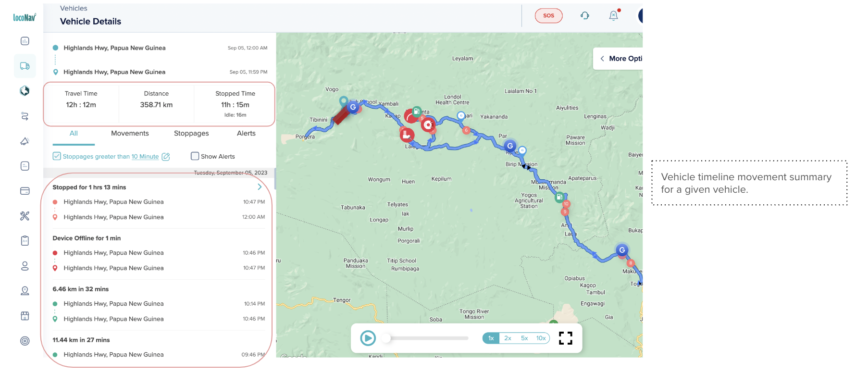Click the edit pencil beside 10 Minute
Image resolution: width=868 pixels, height=373 pixels.
coord(166,157)
